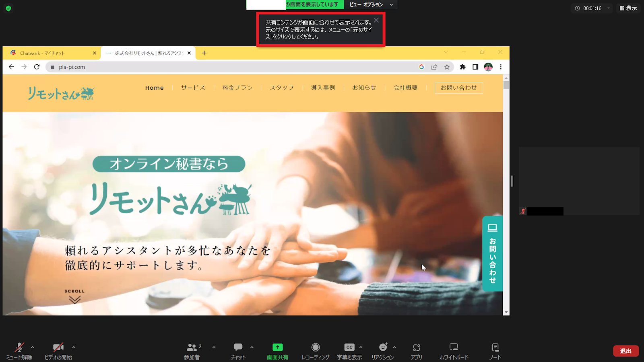The image size is (644, 362).
Task: Open 会社概要 menu item
Action: (406, 88)
